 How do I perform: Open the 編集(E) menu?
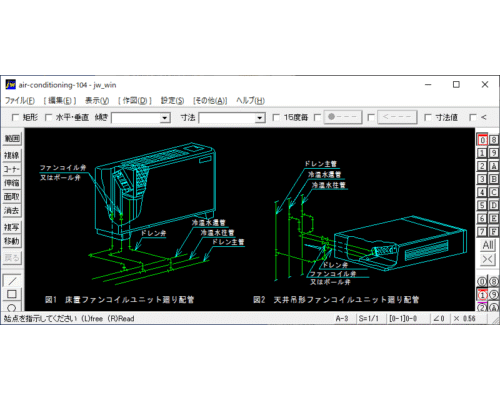click(60, 100)
